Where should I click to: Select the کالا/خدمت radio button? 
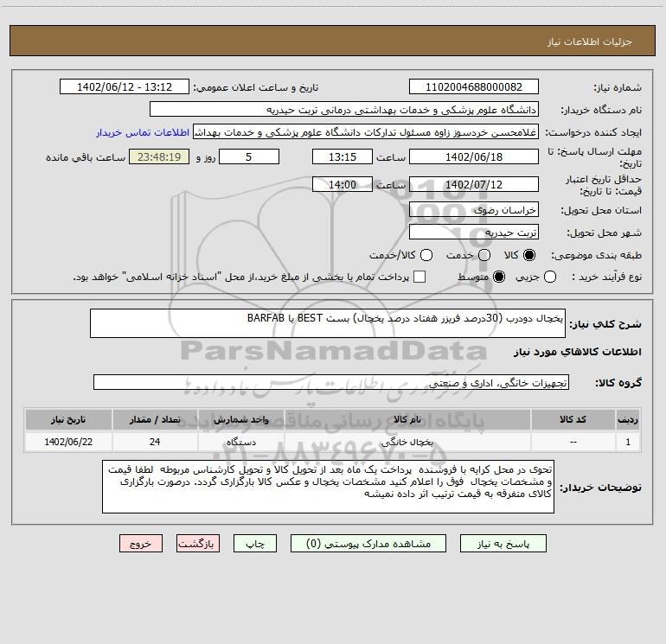coord(426,255)
